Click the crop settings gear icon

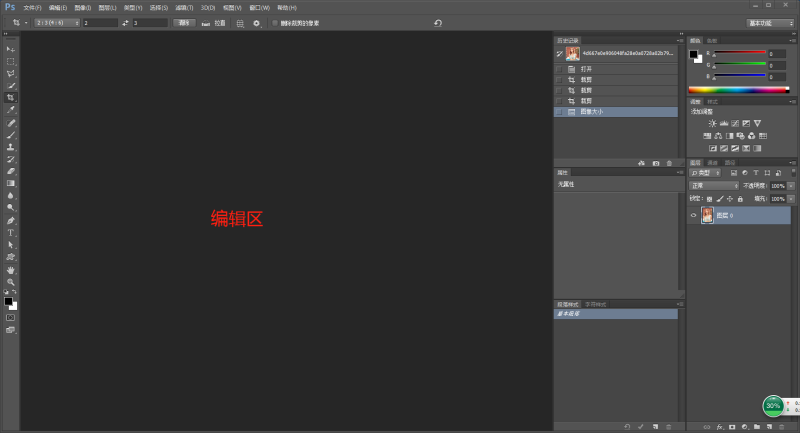pos(256,22)
